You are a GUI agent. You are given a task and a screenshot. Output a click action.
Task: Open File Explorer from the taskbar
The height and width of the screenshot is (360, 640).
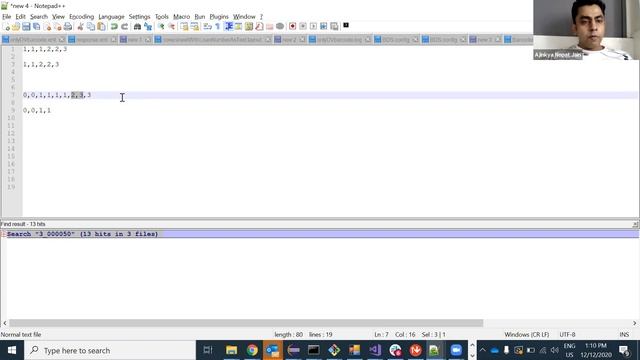[231, 350]
